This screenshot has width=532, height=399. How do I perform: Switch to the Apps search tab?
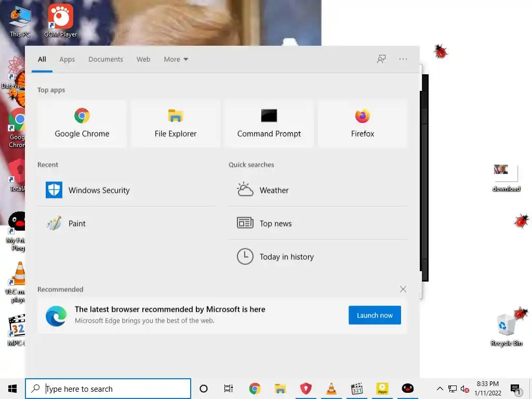click(67, 59)
